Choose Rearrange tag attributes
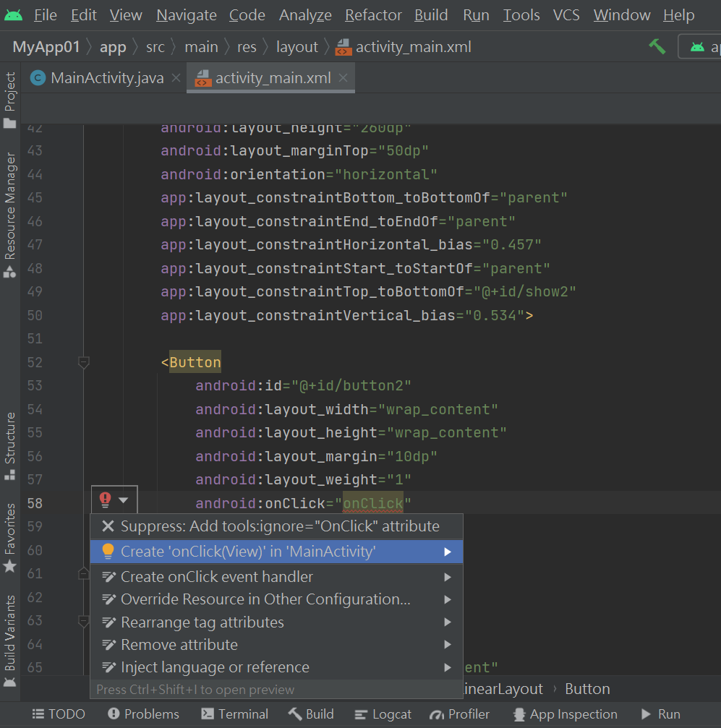This screenshot has height=728, width=721. tap(276, 622)
